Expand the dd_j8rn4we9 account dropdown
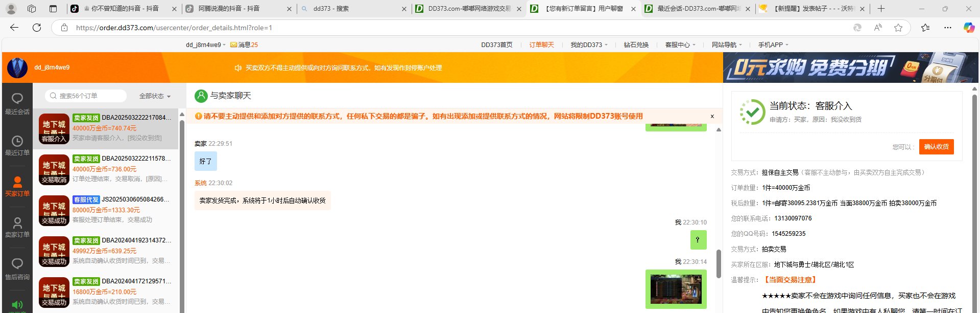 [x=206, y=45]
